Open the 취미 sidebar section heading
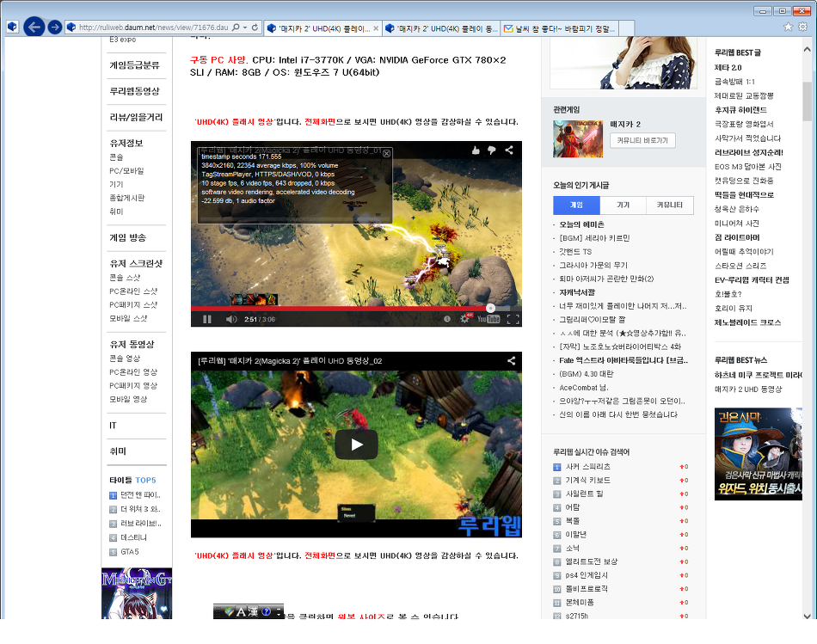Screen dimensions: 817x644 click(118, 451)
